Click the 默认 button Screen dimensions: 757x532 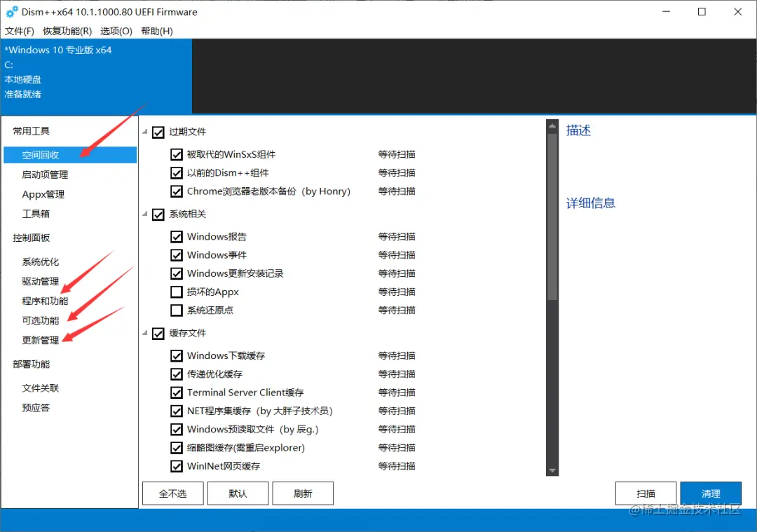pyautogui.click(x=238, y=493)
